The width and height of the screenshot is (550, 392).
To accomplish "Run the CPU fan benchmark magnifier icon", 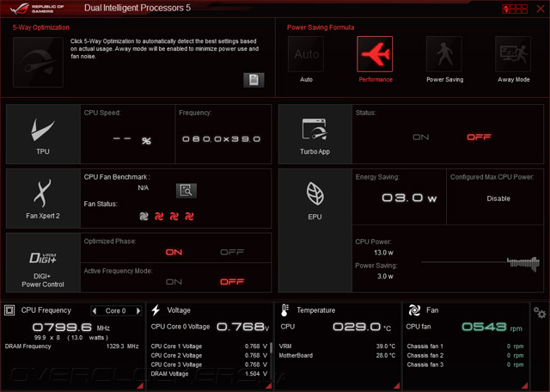I will point(186,191).
